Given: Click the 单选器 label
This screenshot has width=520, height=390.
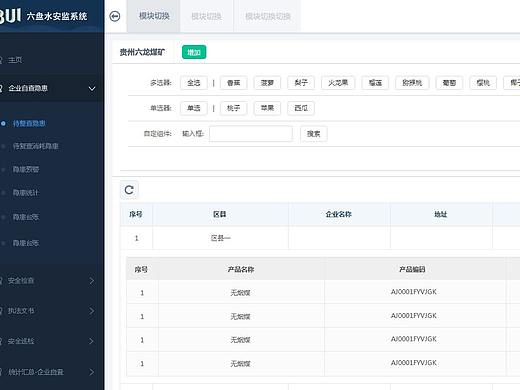Looking at the screenshot, I should coord(160,108).
